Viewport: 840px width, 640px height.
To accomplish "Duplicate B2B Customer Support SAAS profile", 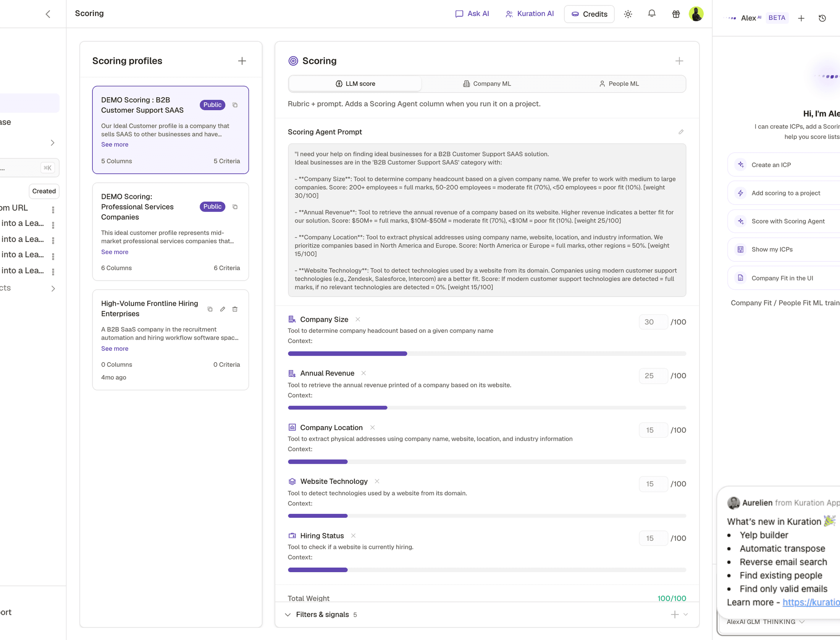I will tap(235, 105).
